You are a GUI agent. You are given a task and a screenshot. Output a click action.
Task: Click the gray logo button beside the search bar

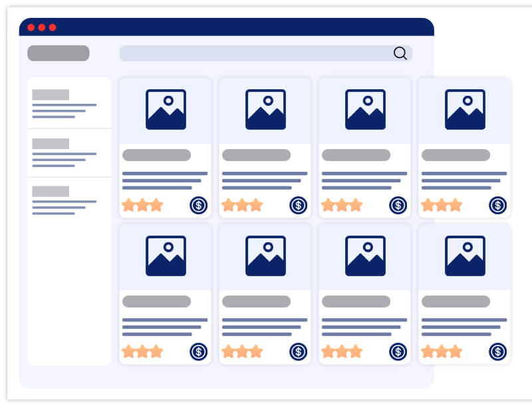coord(59,53)
